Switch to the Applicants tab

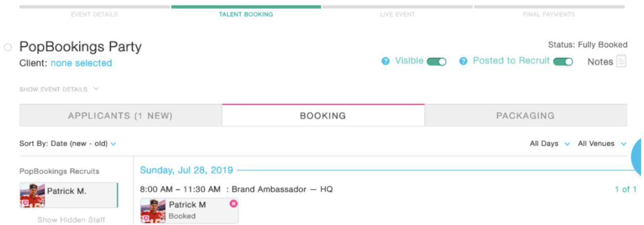coord(120,116)
